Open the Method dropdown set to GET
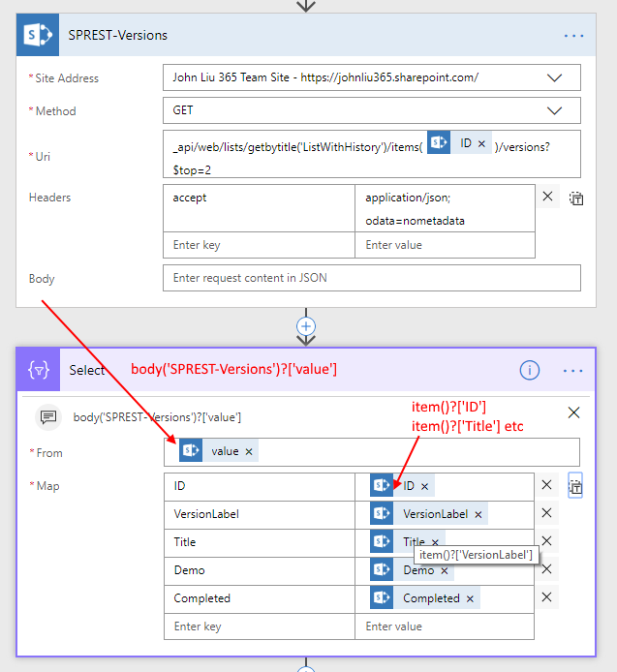Screen dimensions: 617x672 tap(555, 110)
